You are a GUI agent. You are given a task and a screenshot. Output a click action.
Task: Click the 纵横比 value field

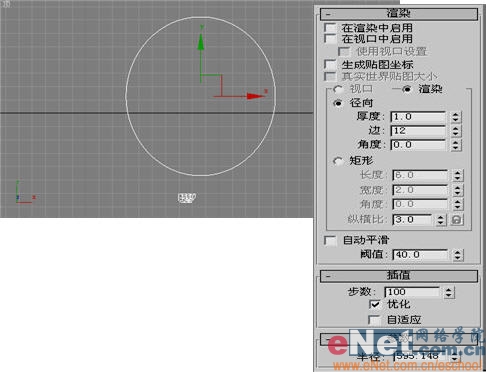(x=412, y=220)
